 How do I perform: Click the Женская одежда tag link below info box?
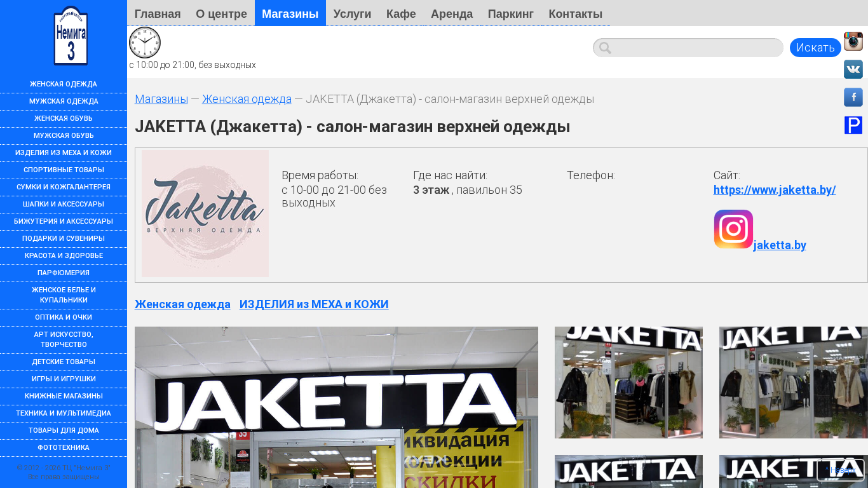[x=182, y=304]
